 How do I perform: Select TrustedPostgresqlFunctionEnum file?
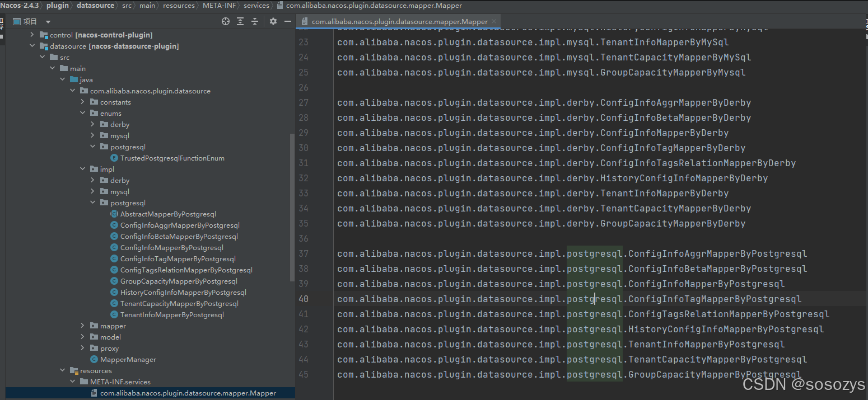[x=172, y=158]
